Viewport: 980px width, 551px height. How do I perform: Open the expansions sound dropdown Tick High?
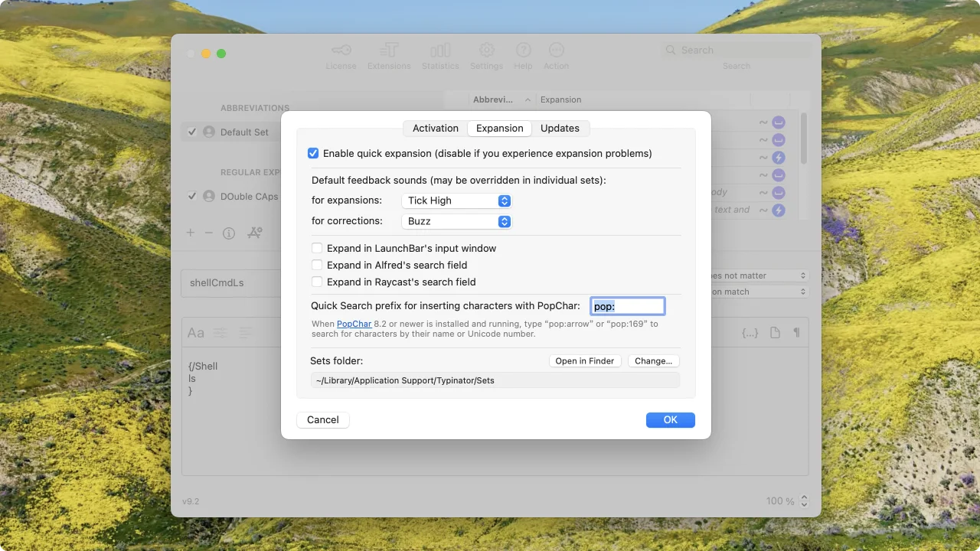(456, 201)
